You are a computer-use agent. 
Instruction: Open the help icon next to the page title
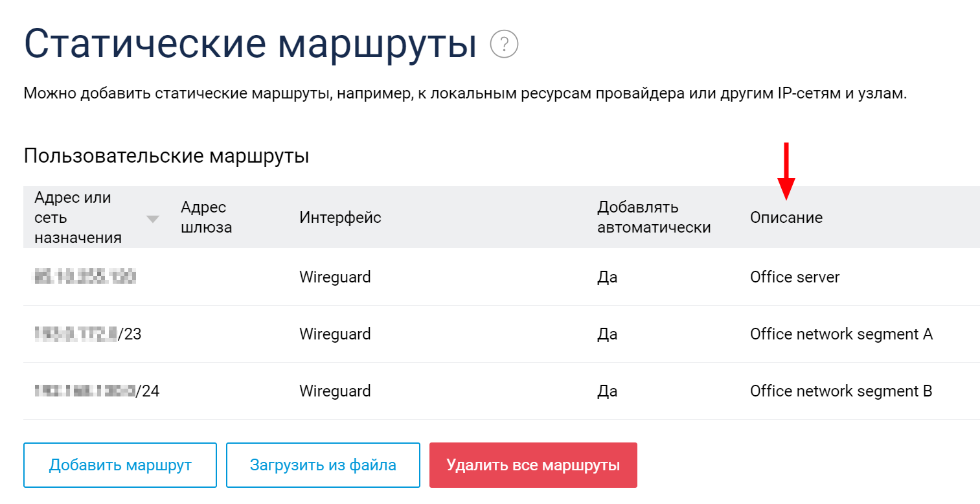point(504,45)
